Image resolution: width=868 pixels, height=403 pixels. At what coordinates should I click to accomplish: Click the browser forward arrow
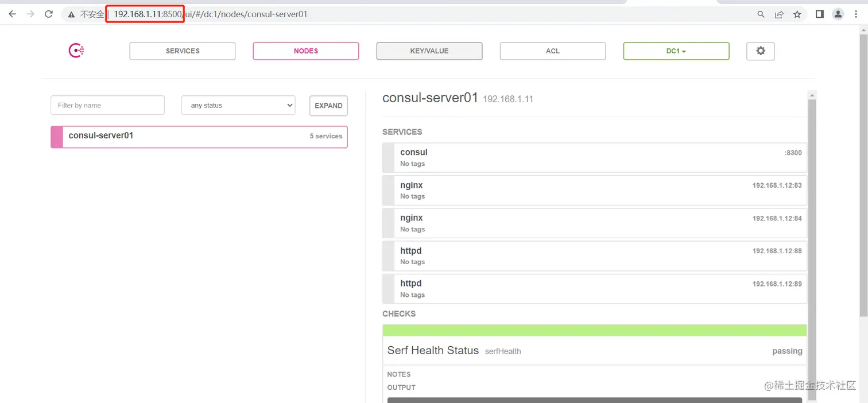[x=30, y=14]
